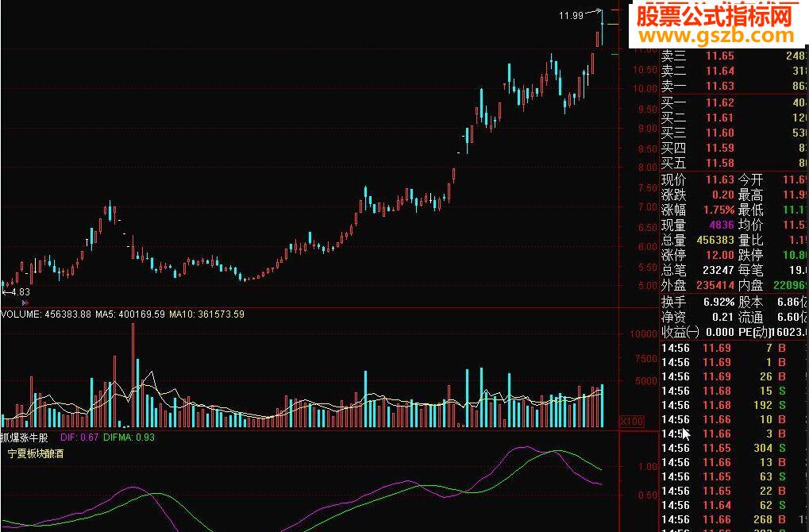The height and width of the screenshot is (532, 809).
Task: Click the 外盘 value 235414
Action: [x=715, y=285]
